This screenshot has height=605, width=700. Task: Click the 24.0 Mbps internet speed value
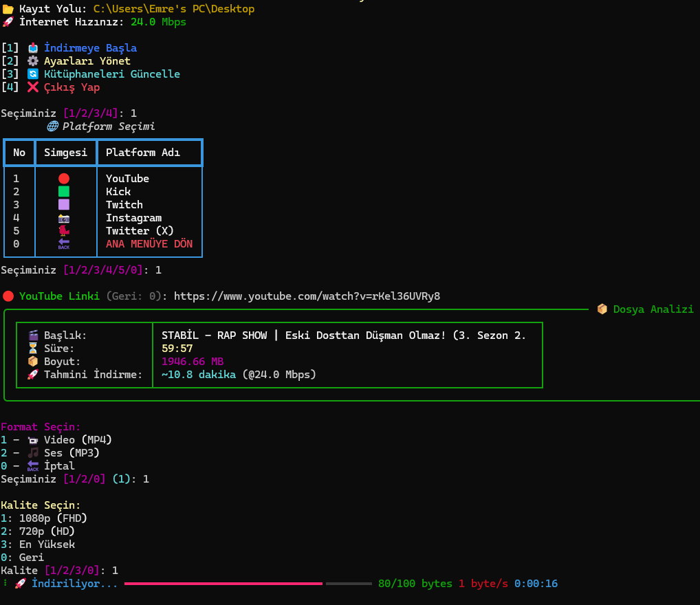[158, 22]
